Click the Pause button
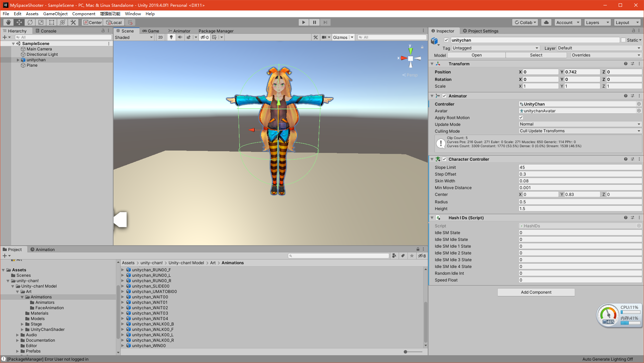Image resolution: width=644 pixels, height=363 pixels. click(x=315, y=22)
